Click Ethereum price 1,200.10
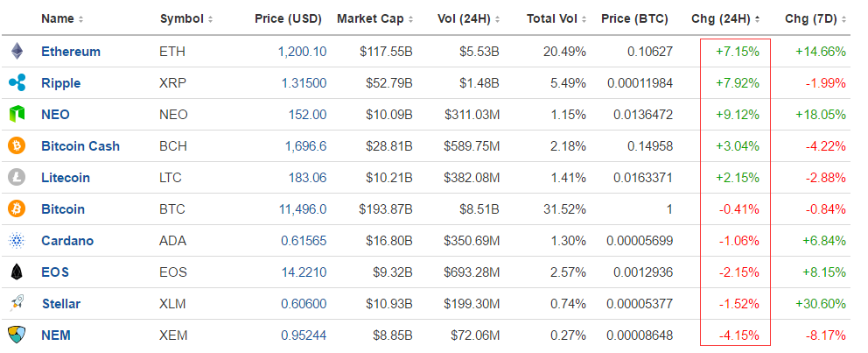The image size is (868, 353). coord(302,52)
